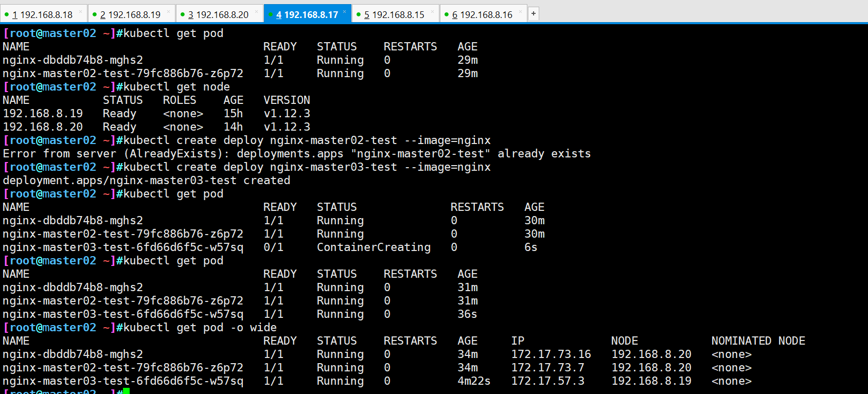
Task: Click version v1.12.3 in 192.168.8.19 row
Action: click(287, 113)
